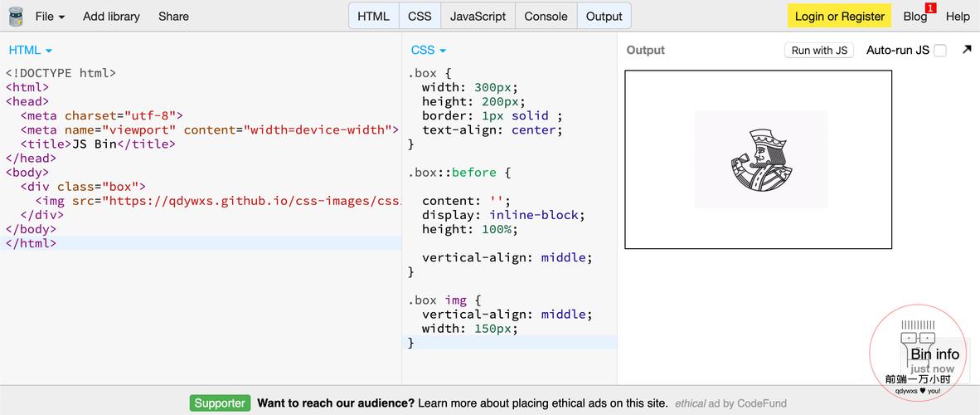
Task: Click the 'height: 100%;' CSS line
Action: point(470,229)
